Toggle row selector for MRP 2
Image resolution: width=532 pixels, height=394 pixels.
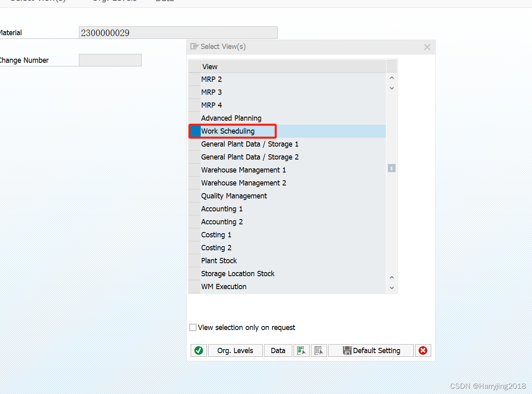click(x=195, y=79)
